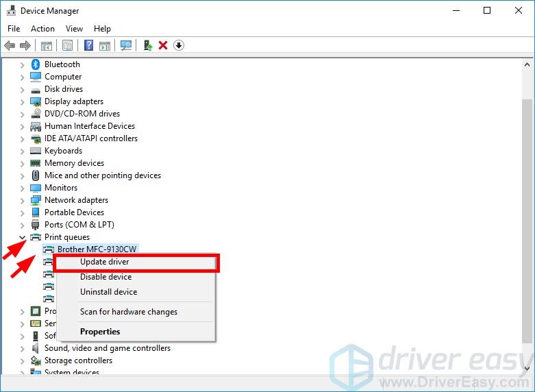Click the Update device driver toolbar icon

point(148,45)
